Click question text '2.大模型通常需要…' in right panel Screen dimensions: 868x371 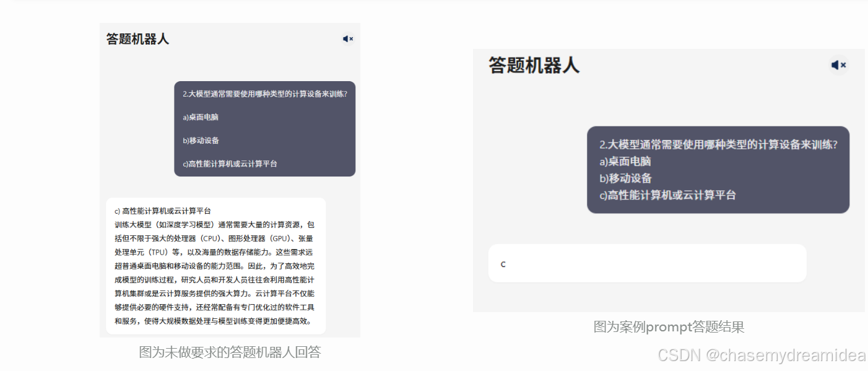718,144
